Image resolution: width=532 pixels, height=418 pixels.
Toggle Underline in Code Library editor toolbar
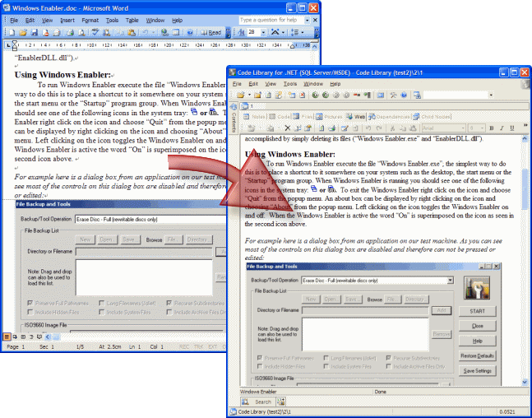[512, 128]
